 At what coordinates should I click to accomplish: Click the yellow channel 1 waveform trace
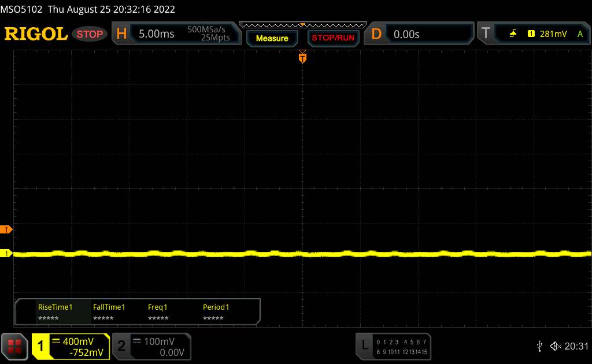click(x=302, y=254)
